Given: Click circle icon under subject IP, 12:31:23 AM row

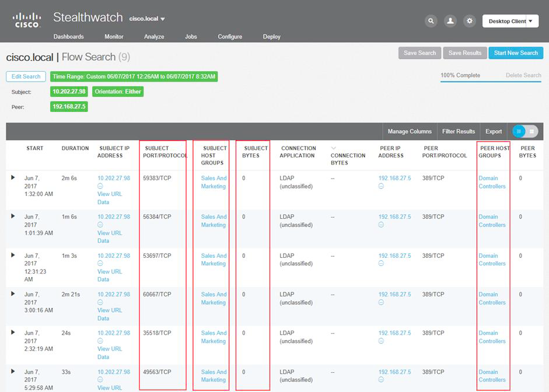Looking at the screenshot, I should coord(100,264).
